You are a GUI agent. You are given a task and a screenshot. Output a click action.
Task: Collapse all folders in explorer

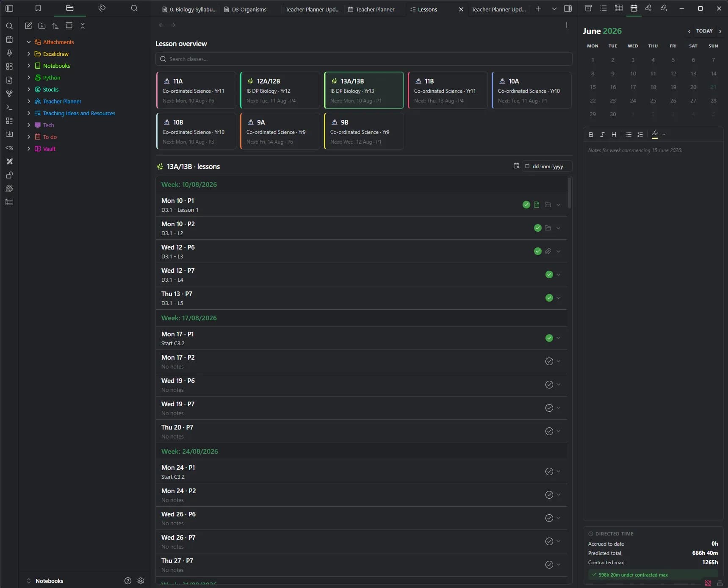(83, 26)
